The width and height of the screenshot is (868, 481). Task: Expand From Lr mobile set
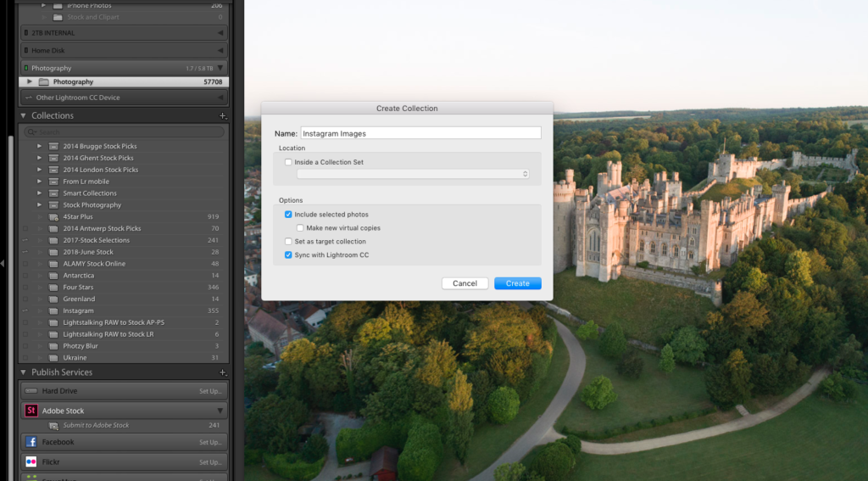pyautogui.click(x=39, y=182)
